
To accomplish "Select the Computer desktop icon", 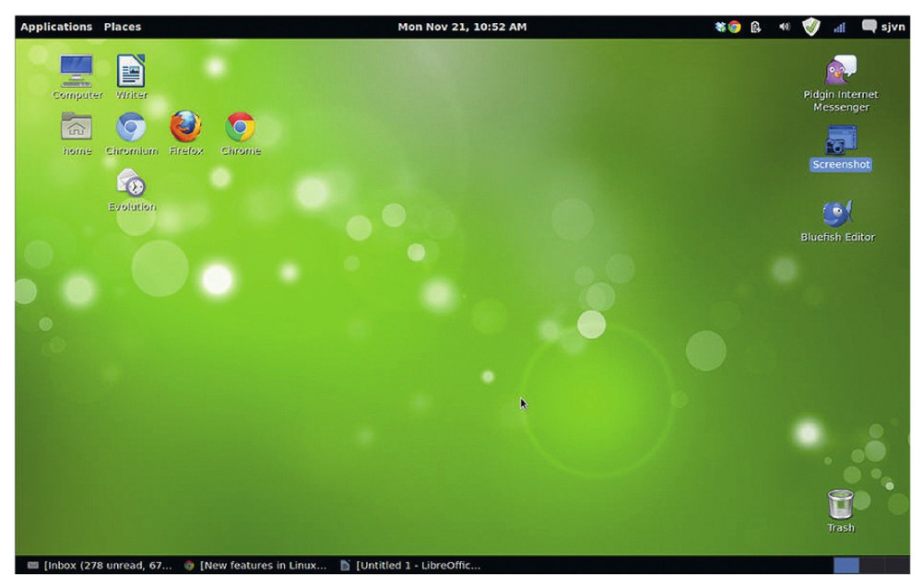I will 77,72.
